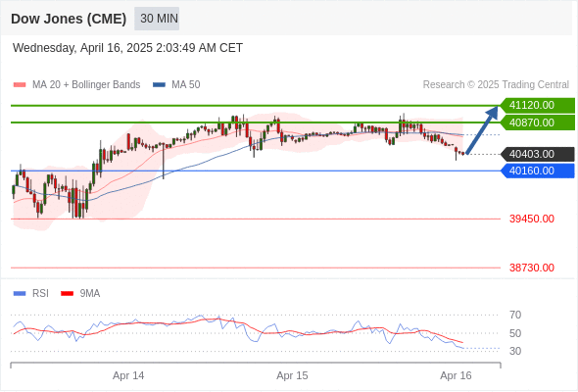Click the Dow Jones (CME) title
This screenshot has height=392, width=578.
click(x=69, y=19)
